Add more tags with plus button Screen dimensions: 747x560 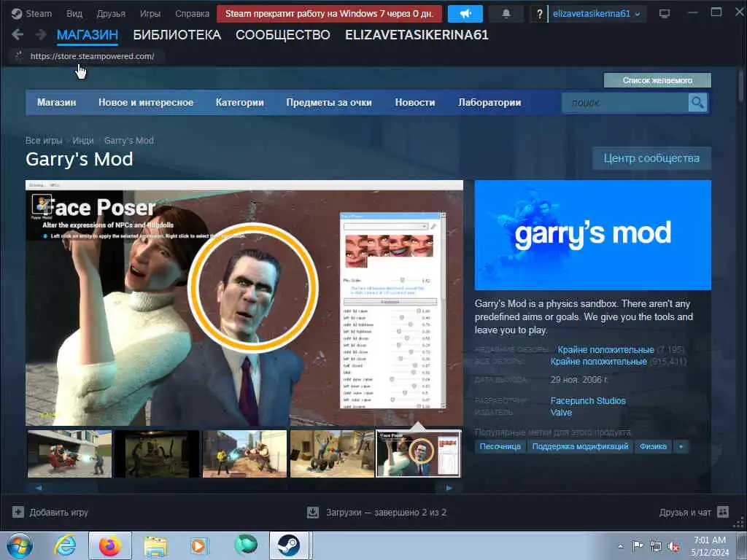pyautogui.click(x=681, y=447)
